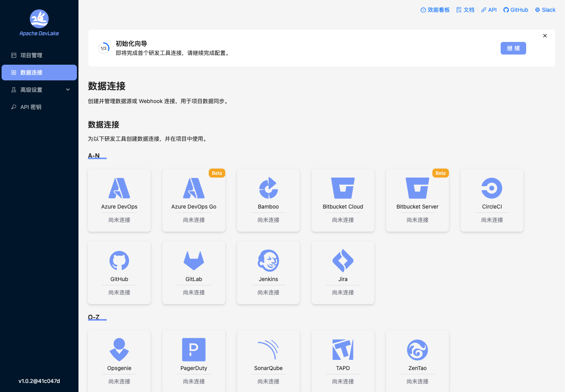
Task: Click version text v1.0.2@41c047d
Action: (39, 381)
